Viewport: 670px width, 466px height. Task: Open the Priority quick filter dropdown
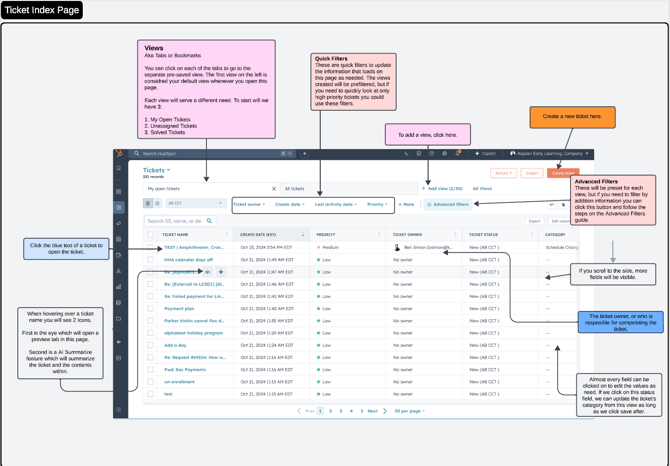[377, 204]
